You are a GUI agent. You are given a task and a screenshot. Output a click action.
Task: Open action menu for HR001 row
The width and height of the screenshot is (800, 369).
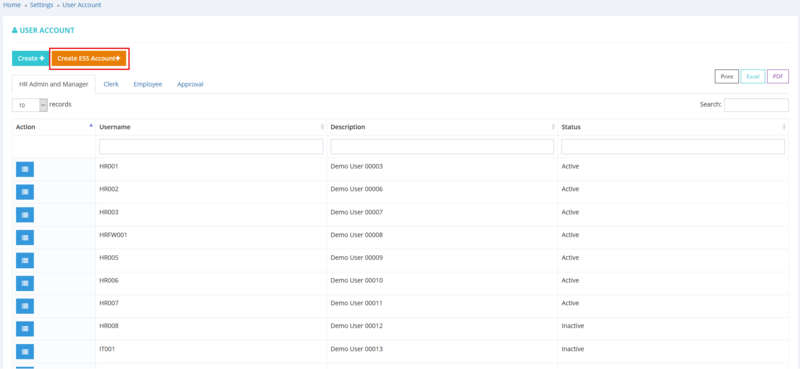(x=25, y=169)
